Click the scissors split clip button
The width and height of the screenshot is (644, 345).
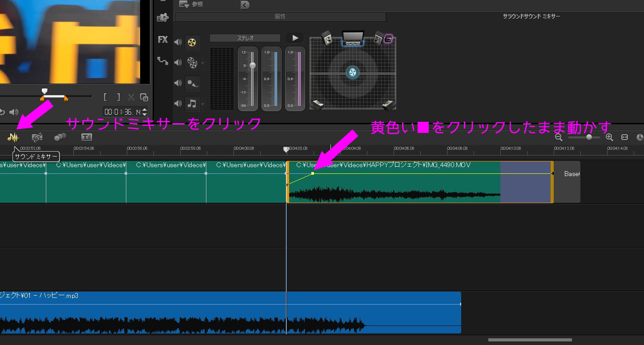131,97
